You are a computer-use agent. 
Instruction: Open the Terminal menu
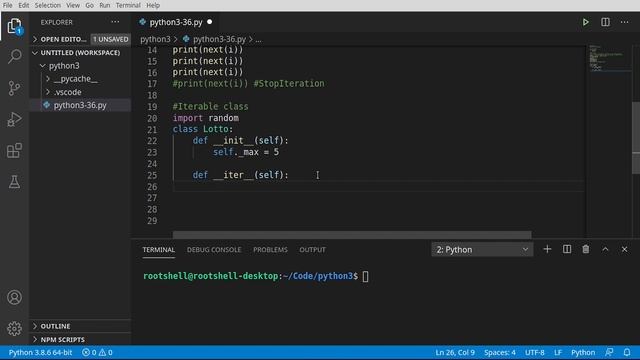coord(128,5)
